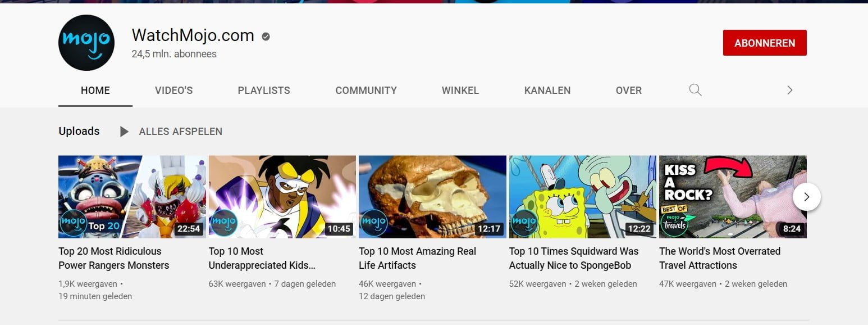Image resolution: width=868 pixels, height=325 pixels.
Task: Open the Over tab
Action: [x=629, y=91]
